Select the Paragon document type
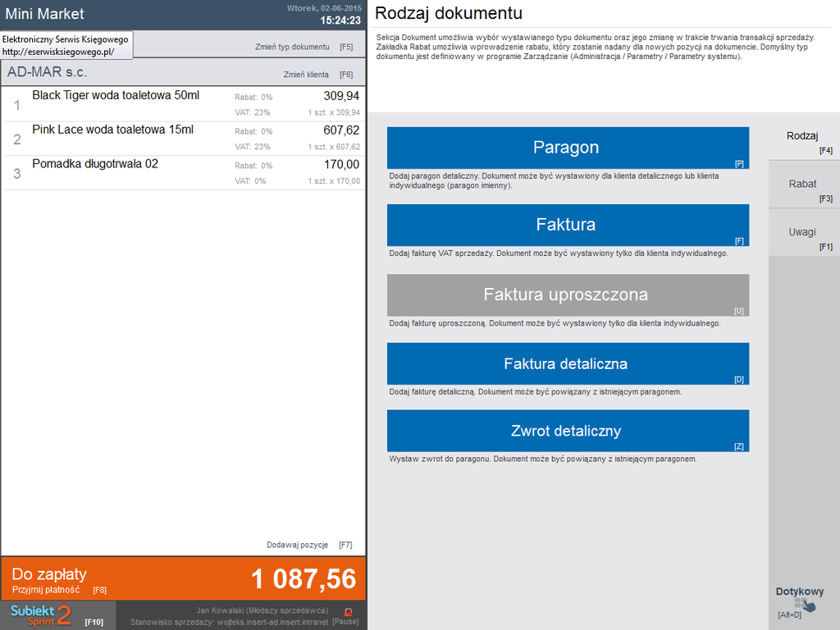The width and height of the screenshot is (840, 630). point(568,148)
